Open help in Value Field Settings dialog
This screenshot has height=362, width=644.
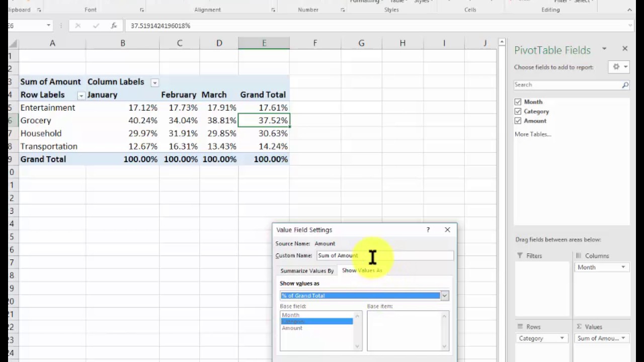428,230
